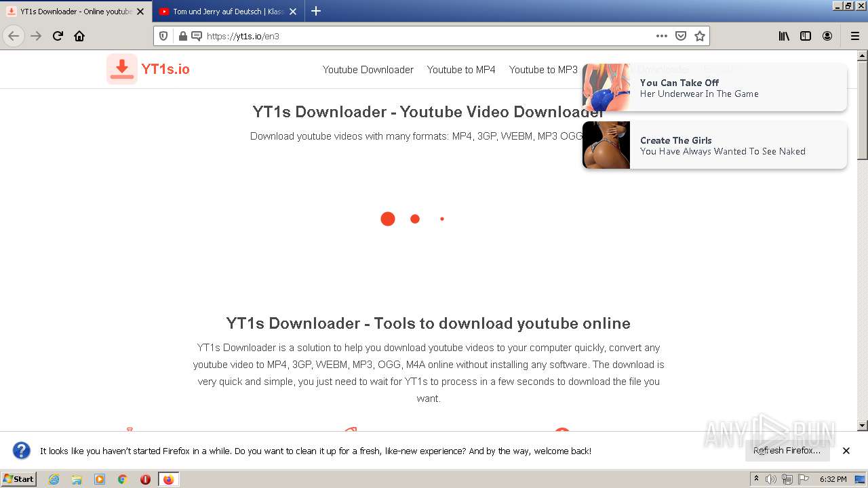The image size is (868, 488).
Task: Open page actions three-dot menu
Action: point(662,36)
